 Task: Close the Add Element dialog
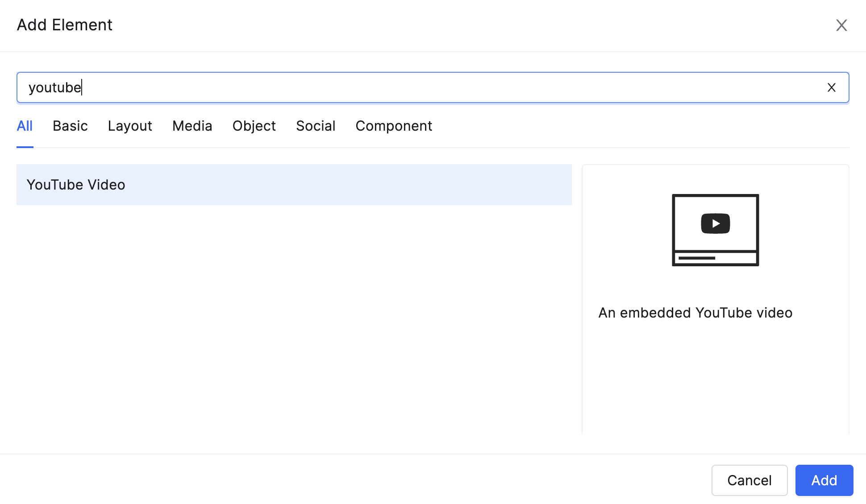point(841,25)
